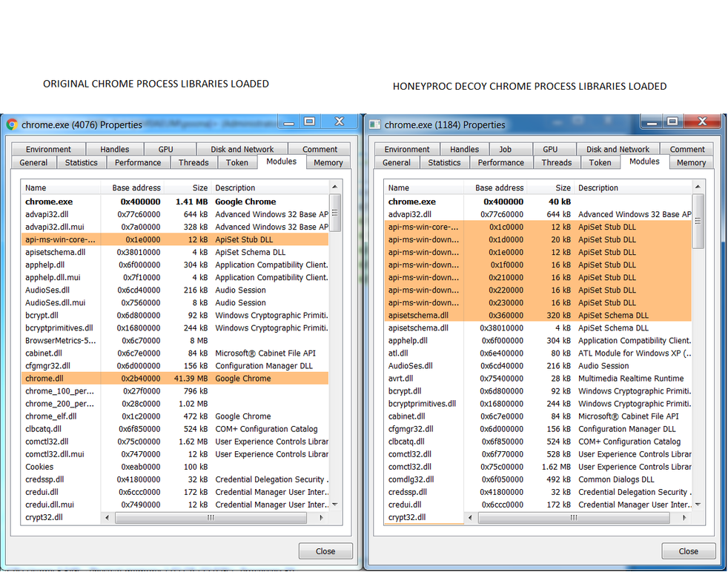This screenshot has height=572, width=728.
Task: Open the Job tab in chrome.exe (1184)
Action: click(x=505, y=149)
